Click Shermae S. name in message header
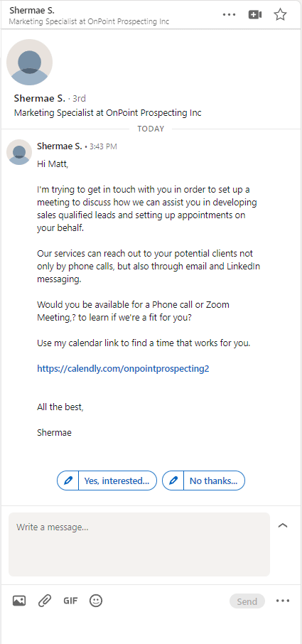 point(60,146)
